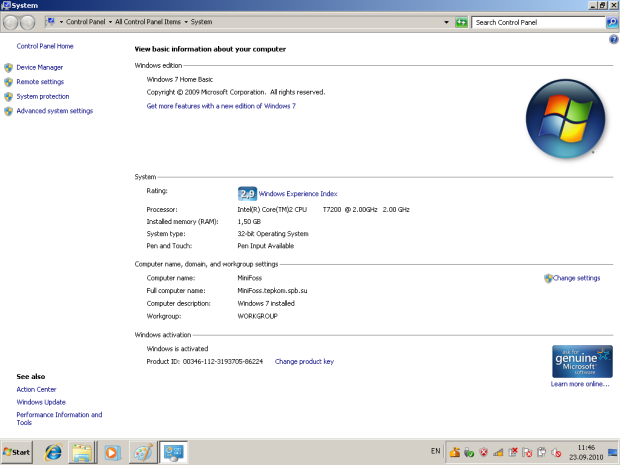The width and height of the screenshot is (620, 465).
Task: Open the Action Center flag tray icon
Action: point(527,452)
